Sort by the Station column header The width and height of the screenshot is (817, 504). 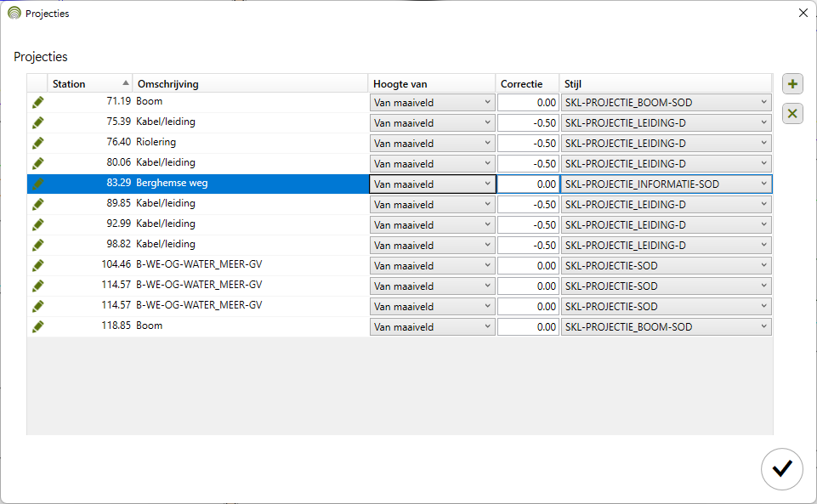(90, 84)
